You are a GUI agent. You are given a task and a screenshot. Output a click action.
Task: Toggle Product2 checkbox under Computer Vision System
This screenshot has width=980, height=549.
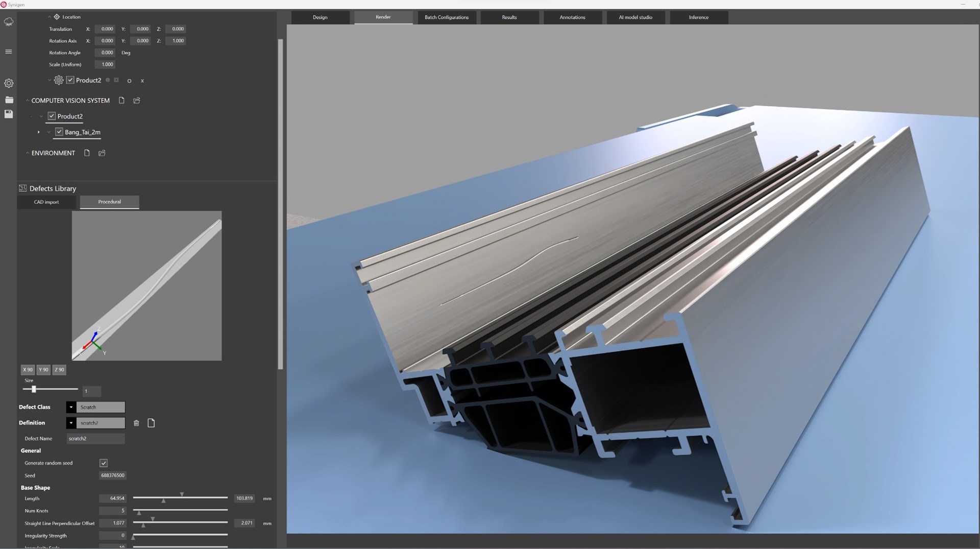52,116
